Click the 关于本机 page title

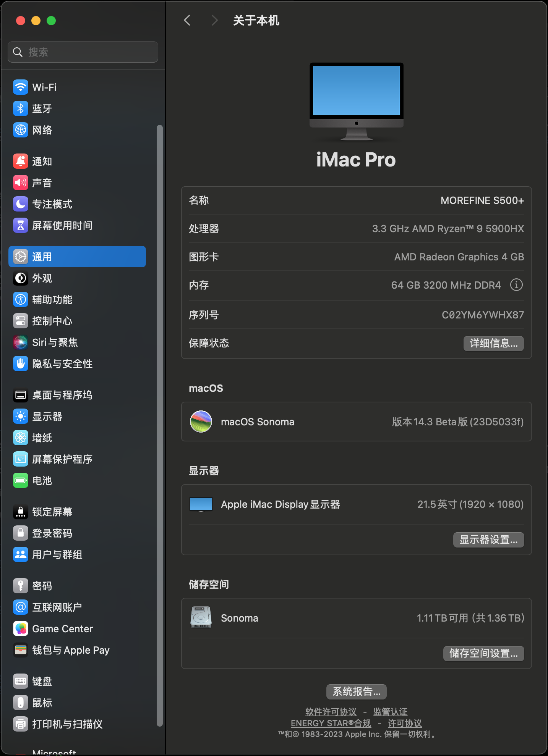click(256, 21)
